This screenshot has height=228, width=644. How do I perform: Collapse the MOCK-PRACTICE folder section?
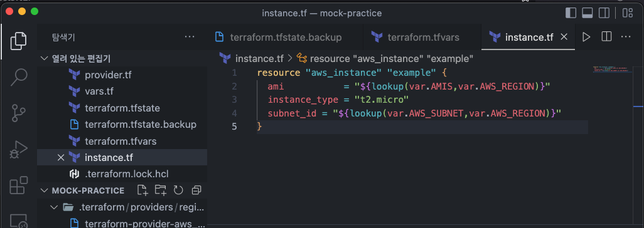click(x=44, y=190)
